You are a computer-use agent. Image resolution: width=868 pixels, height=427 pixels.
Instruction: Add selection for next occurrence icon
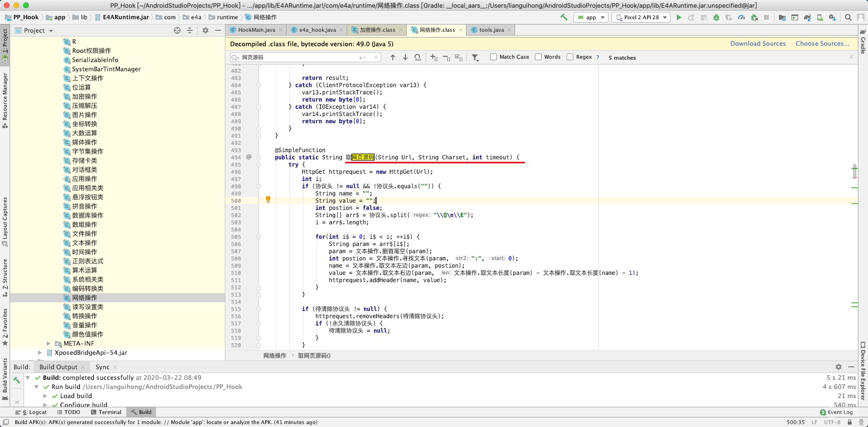(x=434, y=57)
